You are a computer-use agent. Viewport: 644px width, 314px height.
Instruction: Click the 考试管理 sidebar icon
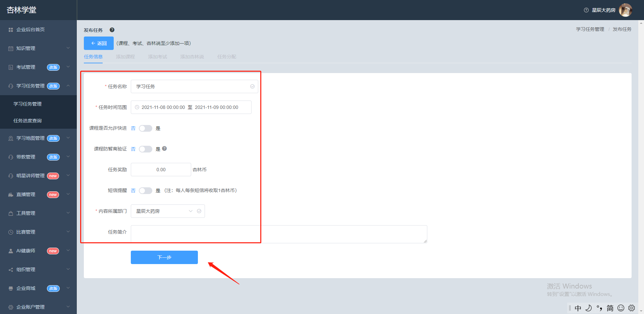point(11,67)
